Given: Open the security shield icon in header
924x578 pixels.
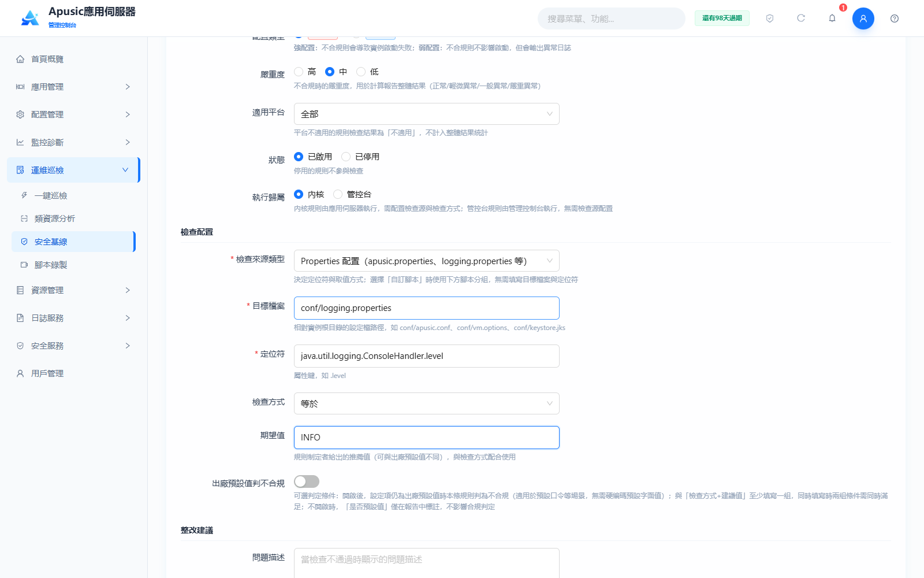Looking at the screenshot, I should click(x=770, y=18).
